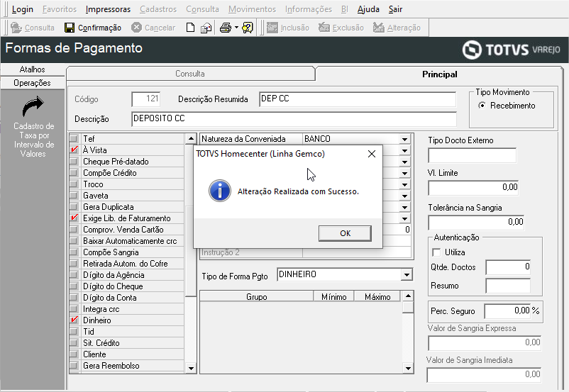Toggle the Gera Duplicata checkbox
The image size is (569, 392).
(x=74, y=207)
